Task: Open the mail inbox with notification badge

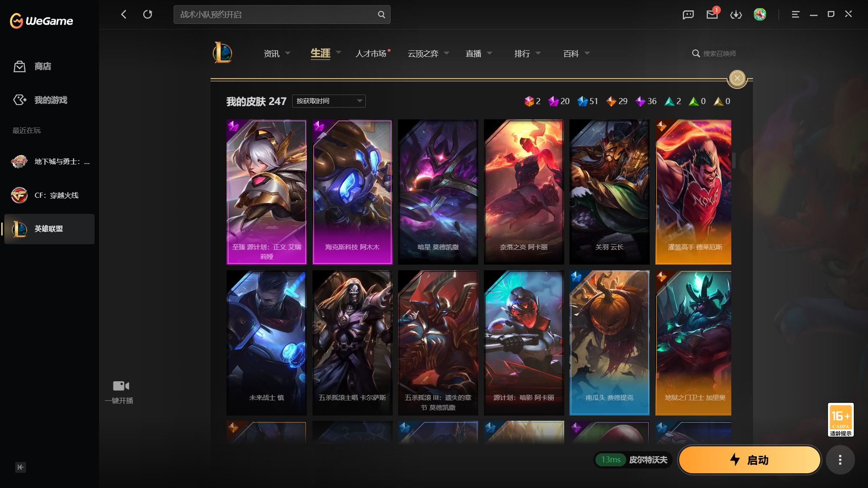Action: tap(712, 14)
